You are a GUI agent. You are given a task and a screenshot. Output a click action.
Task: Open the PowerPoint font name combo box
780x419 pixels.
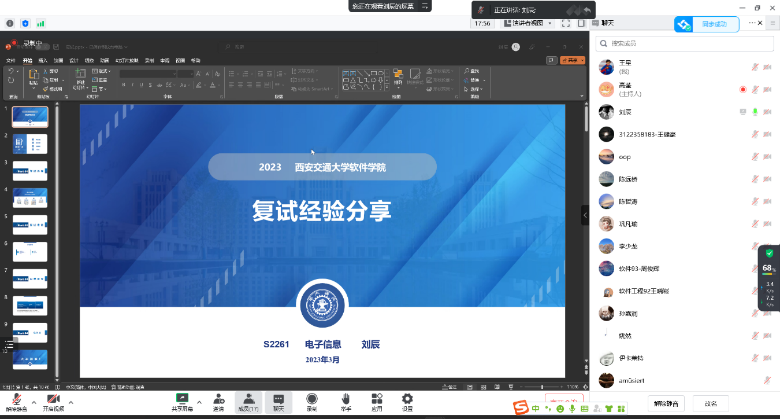coord(148,74)
